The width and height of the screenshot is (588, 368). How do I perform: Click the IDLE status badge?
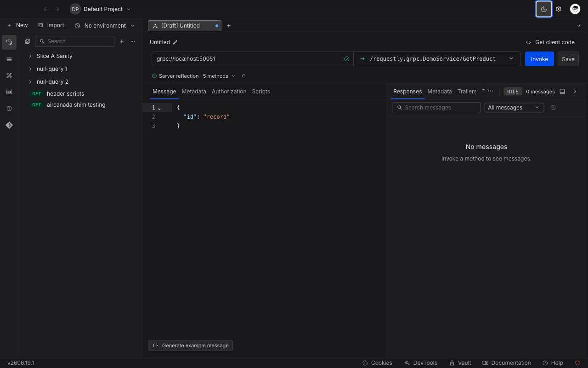click(x=513, y=92)
